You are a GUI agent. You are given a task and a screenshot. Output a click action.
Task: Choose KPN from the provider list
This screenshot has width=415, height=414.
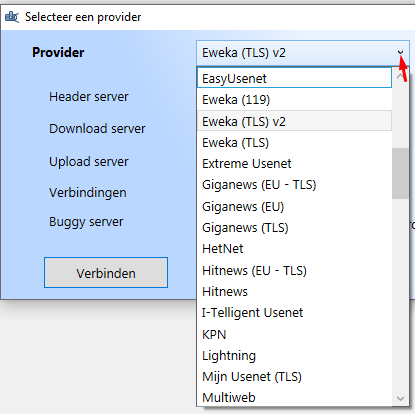[x=294, y=334]
